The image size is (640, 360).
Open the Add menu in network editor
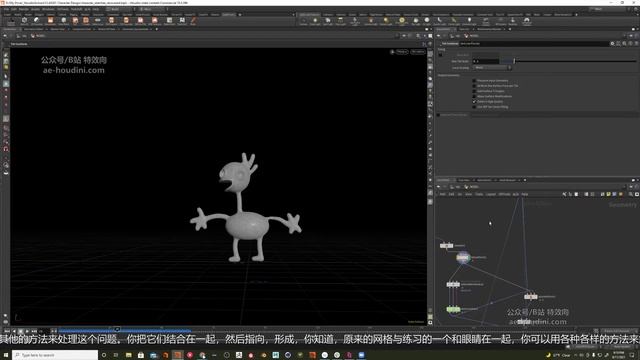tap(442, 194)
